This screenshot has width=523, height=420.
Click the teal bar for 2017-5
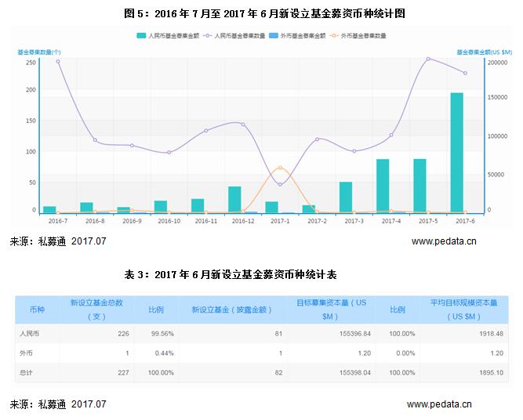(419, 186)
